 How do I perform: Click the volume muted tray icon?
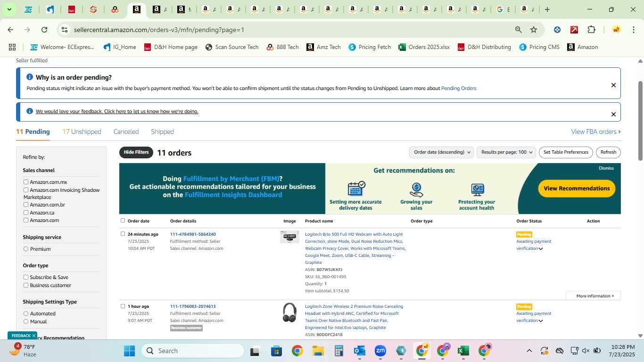tap(586, 351)
